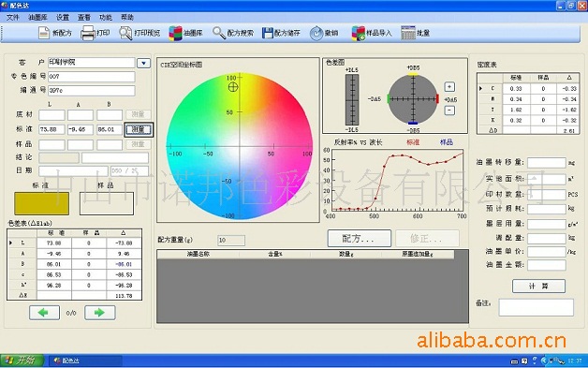Image resolution: width=588 pixels, height=368 pixels.
Task: Click the 配色达 taskbar button
Action: (85, 361)
